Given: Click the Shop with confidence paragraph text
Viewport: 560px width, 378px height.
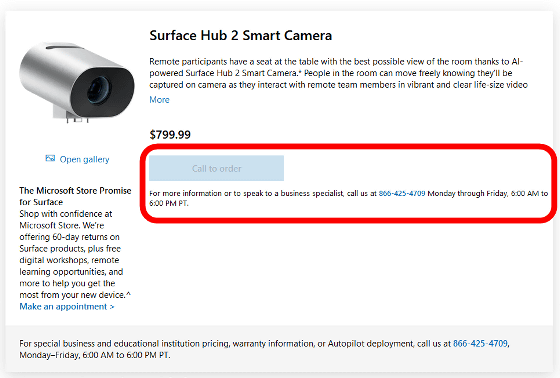Looking at the screenshot, I should click(x=75, y=254).
